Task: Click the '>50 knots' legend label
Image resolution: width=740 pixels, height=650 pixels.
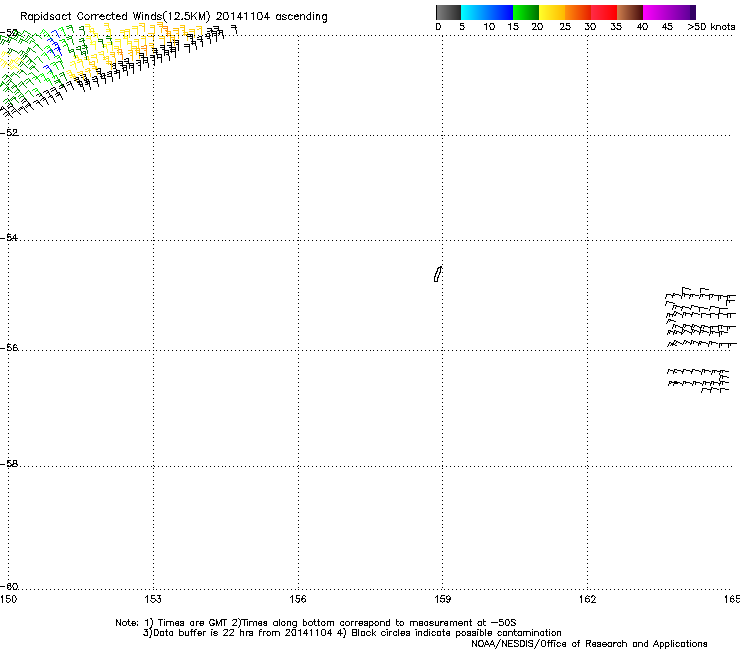Action: (x=711, y=27)
